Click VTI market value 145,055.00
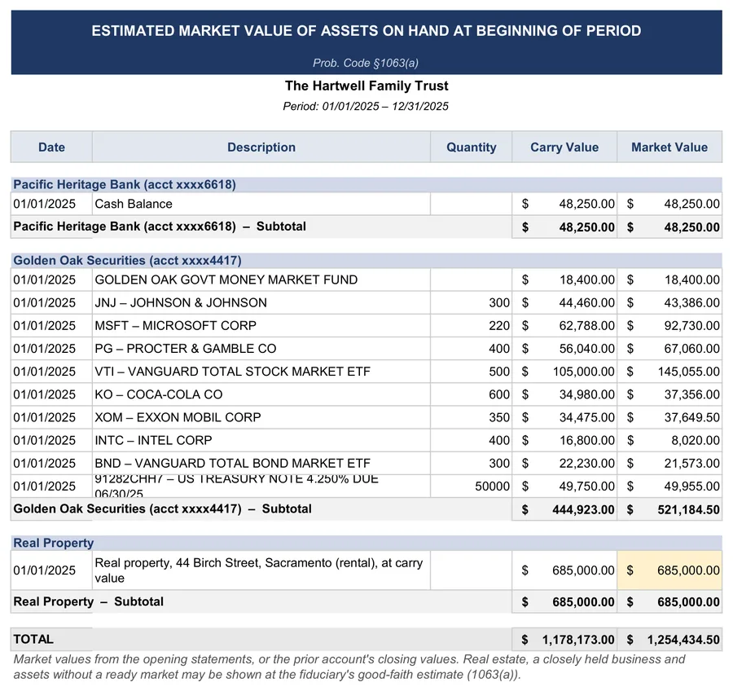The width and height of the screenshot is (733, 700). (669, 372)
